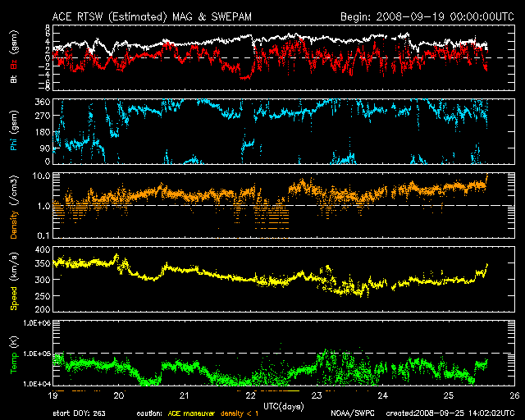This screenshot has height=420, width=525.
Task: Click the orange 'Density (/cm3)' axis label
Action: pyautogui.click(x=14, y=208)
